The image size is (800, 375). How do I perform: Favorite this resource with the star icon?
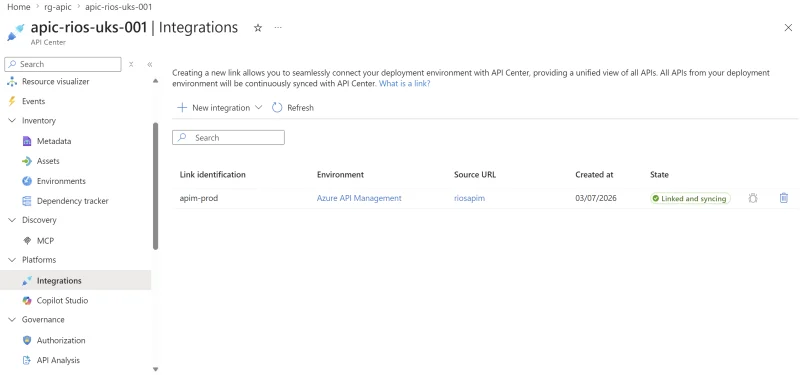(258, 28)
